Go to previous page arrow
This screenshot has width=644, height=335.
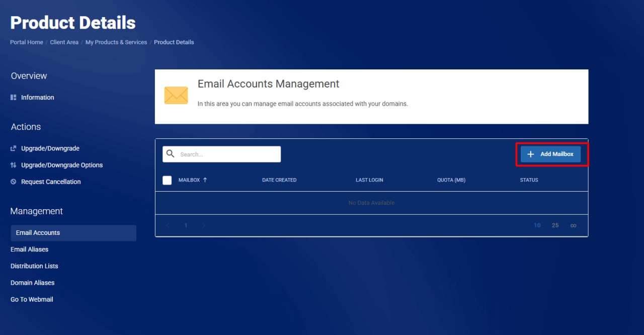pyautogui.click(x=168, y=225)
